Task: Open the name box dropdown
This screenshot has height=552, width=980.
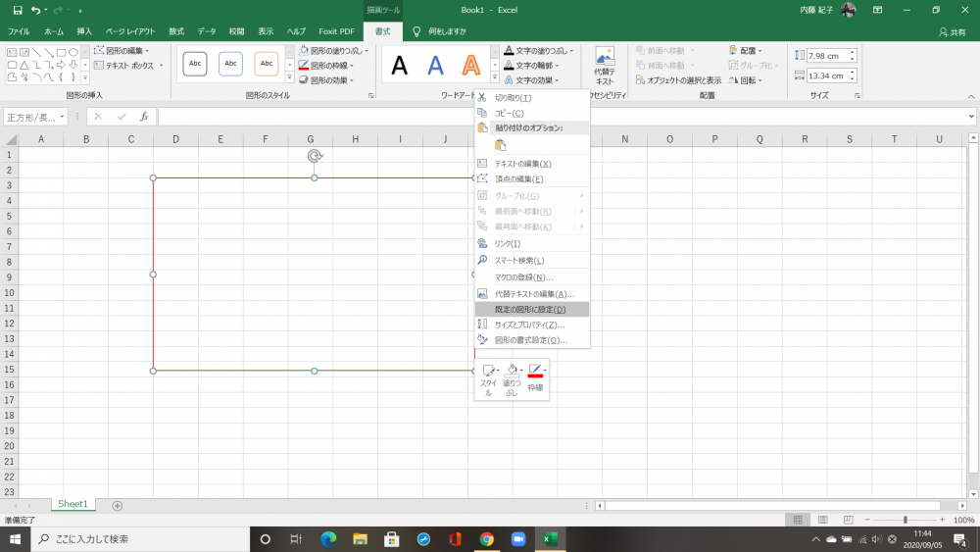Action: [x=63, y=117]
